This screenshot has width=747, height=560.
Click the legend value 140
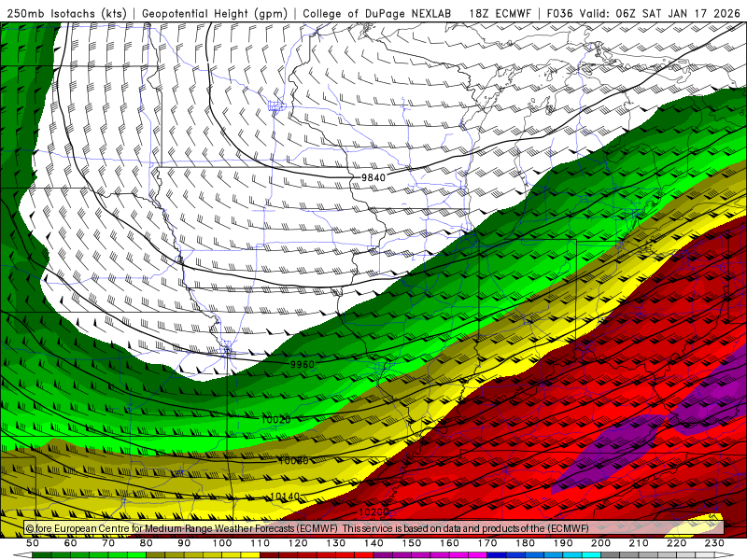coord(373,543)
